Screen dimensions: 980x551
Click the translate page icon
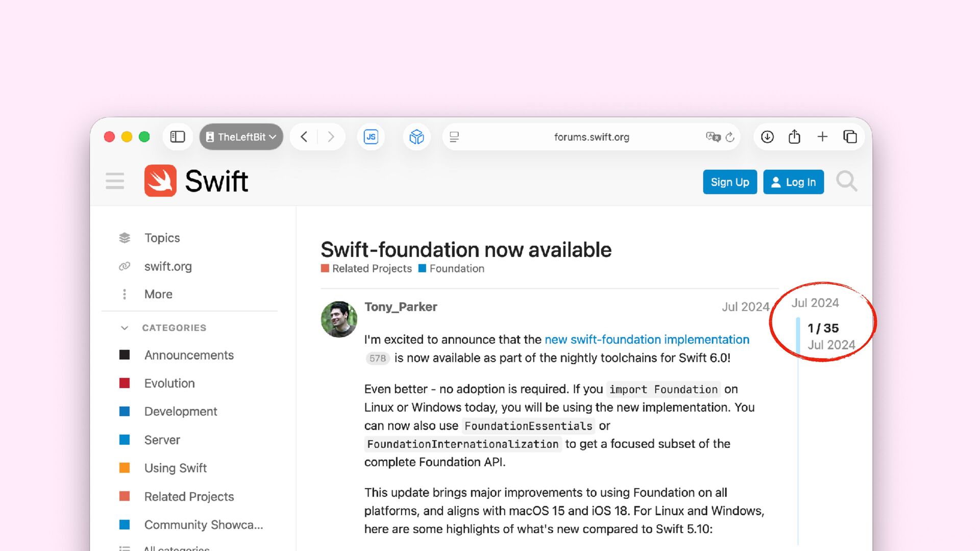pos(713,137)
